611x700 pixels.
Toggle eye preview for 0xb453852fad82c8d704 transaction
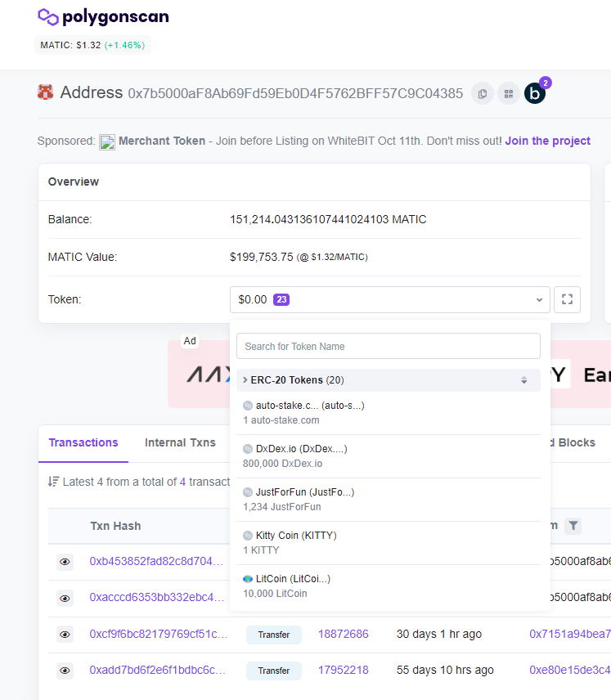pyautogui.click(x=65, y=562)
